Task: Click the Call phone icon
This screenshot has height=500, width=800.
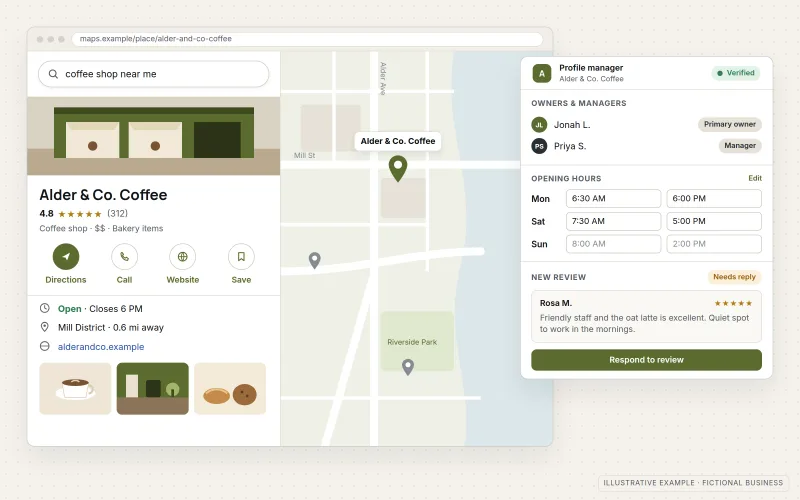Action: coord(124,257)
